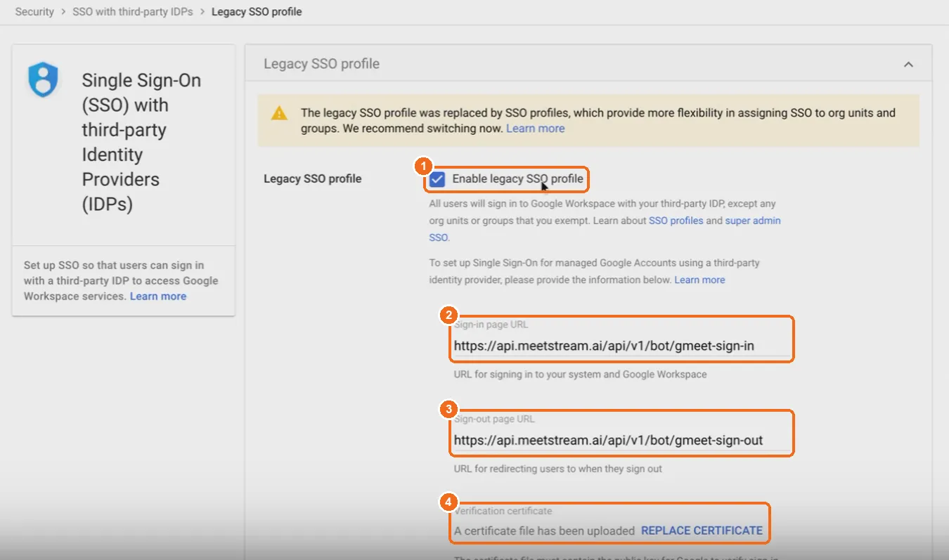Click 'URL for redirecting users' hint text
Screen dimensions: 949x560
point(558,469)
